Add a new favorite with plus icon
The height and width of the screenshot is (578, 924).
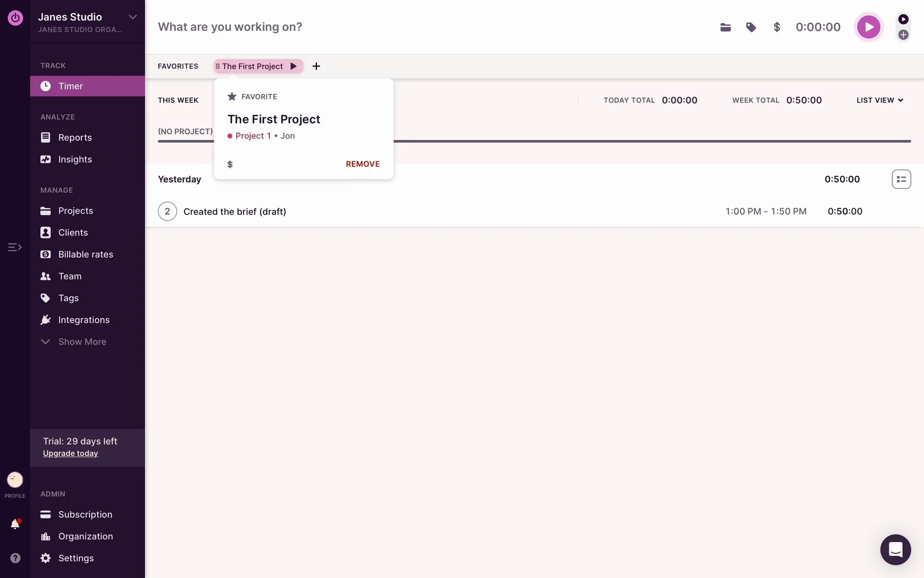click(x=316, y=66)
